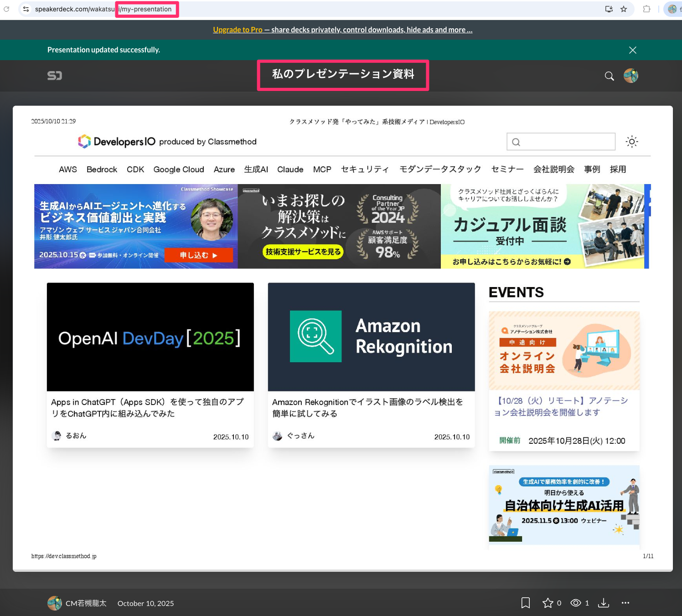
Task: Star the presentation
Action: [548, 603]
